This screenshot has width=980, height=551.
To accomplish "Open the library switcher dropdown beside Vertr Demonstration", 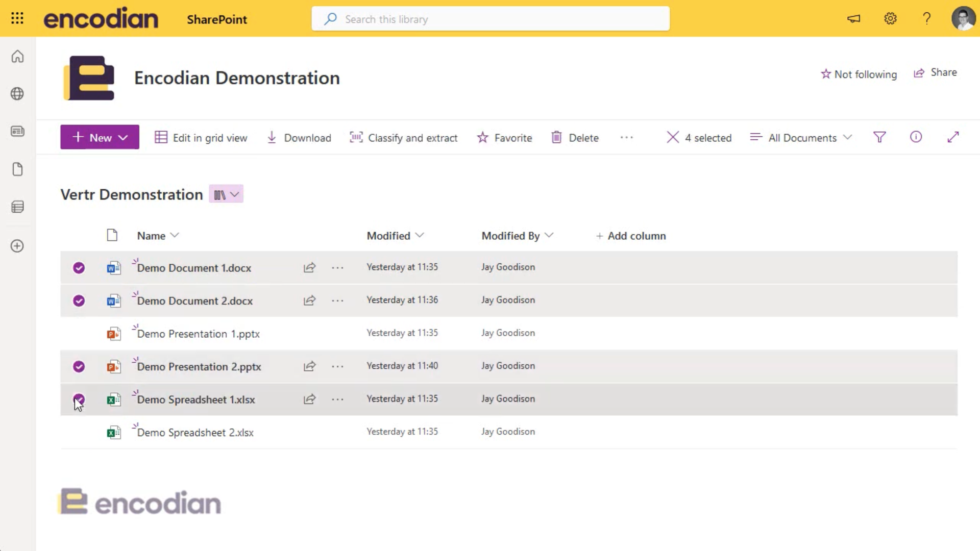I will tap(226, 194).
